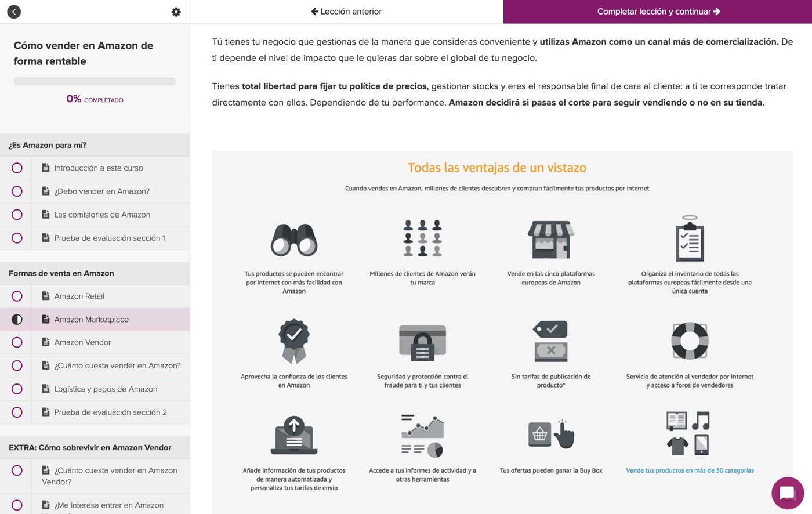812x514 pixels.
Task: Toggle completion circle for Amazon Retail
Action: click(17, 296)
